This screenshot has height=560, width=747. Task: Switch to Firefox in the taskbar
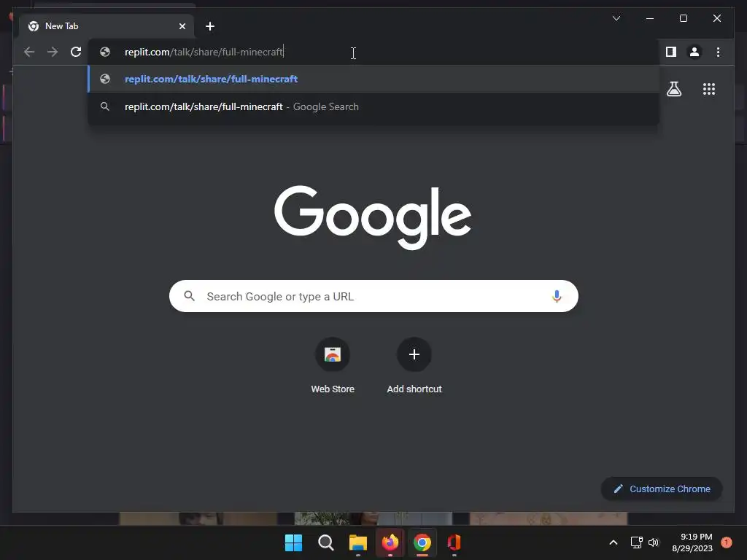point(390,542)
